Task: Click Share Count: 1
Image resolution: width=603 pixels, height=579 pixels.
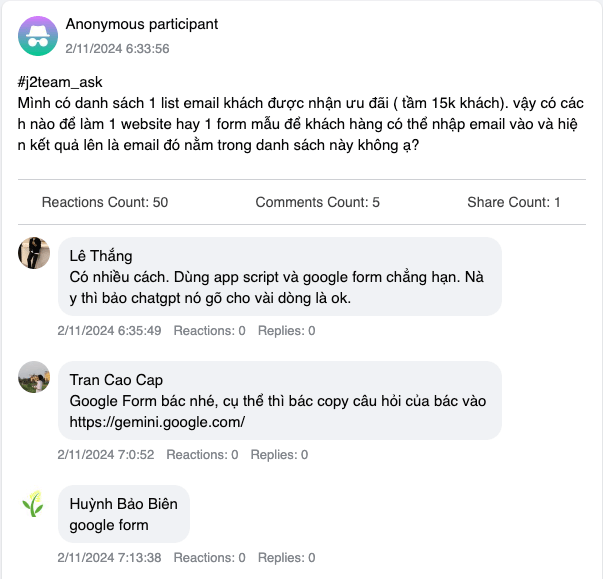Action: 513,202
